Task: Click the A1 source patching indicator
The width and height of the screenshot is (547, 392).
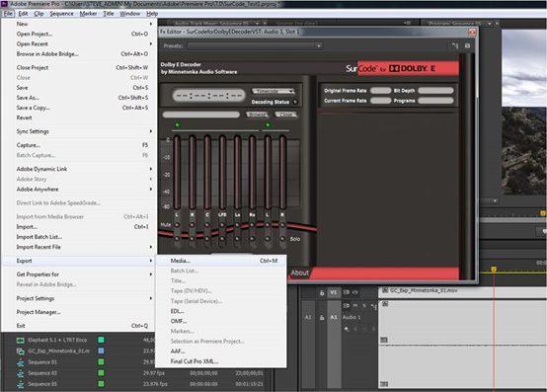Action: 308,317
